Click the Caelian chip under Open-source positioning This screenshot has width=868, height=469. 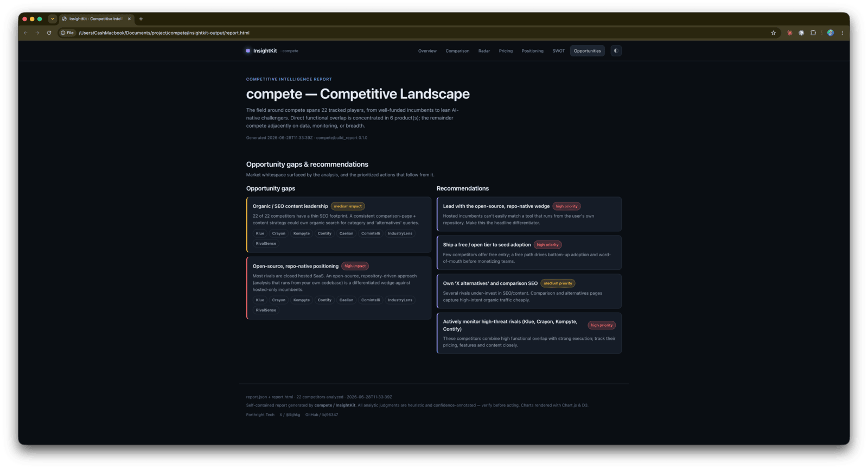click(346, 300)
